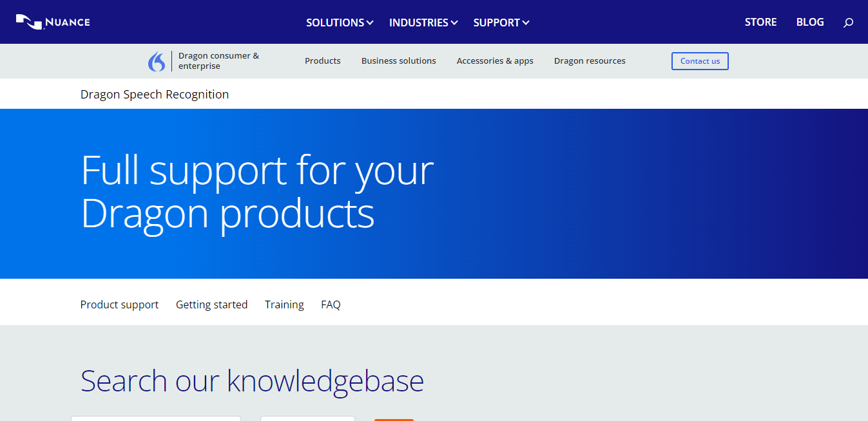
Task: Select the Getting started tab
Action: click(x=211, y=304)
